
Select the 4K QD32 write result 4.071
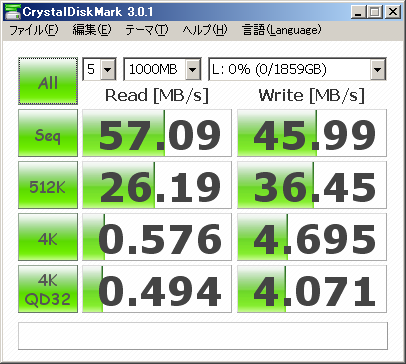coord(312,289)
